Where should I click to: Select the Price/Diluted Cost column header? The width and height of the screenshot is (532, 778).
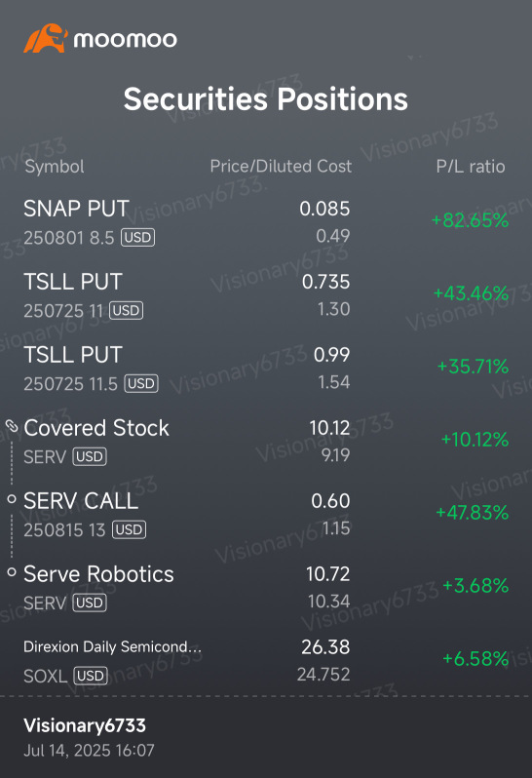click(281, 166)
